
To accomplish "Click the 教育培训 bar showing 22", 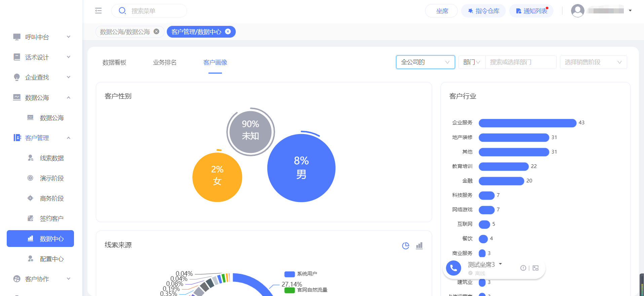I will pos(503,166).
